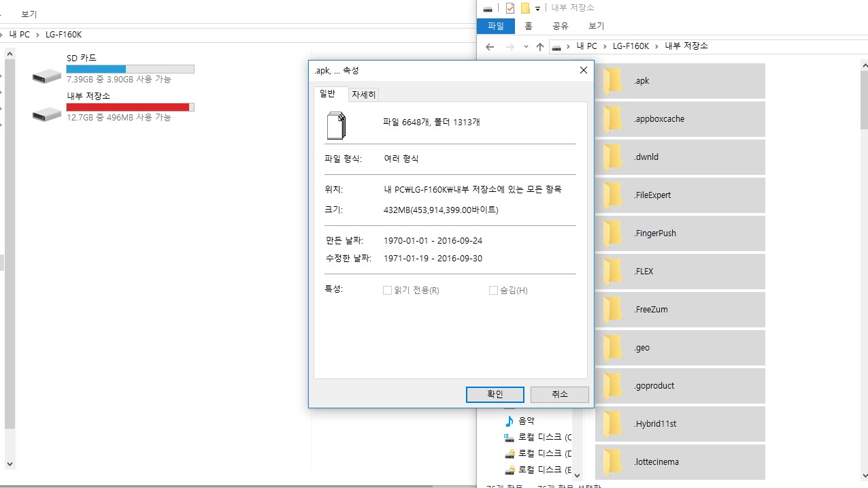Toggle the 숨김(H) checkbox
This screenshot has width=868, height=488.
[x=493, y=291]
